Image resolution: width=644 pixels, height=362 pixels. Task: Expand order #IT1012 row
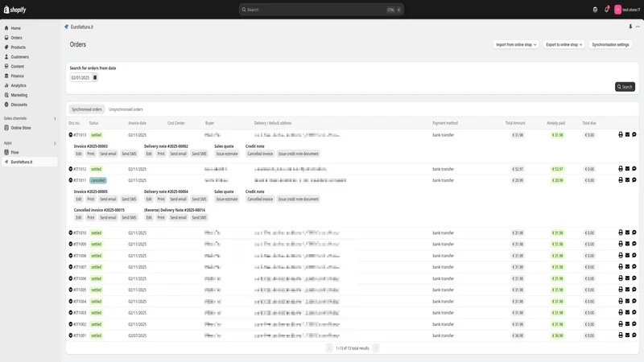pyautogui.click(x=71, y=169)
